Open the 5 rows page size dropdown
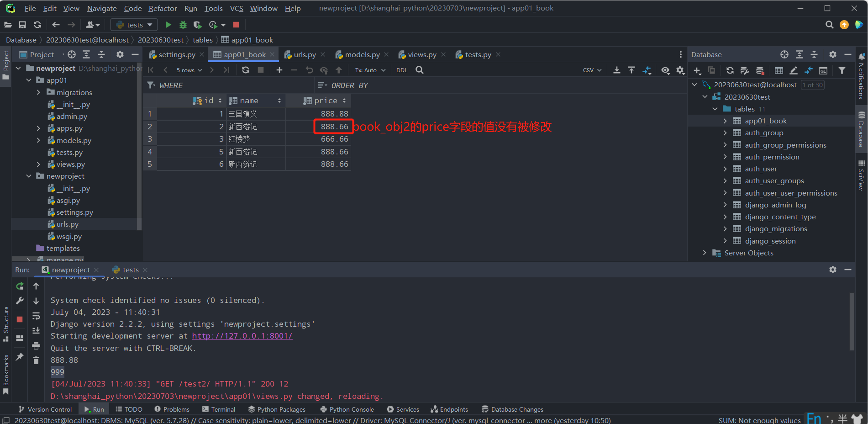Screen dimensions: 868x424 point(189,70)
